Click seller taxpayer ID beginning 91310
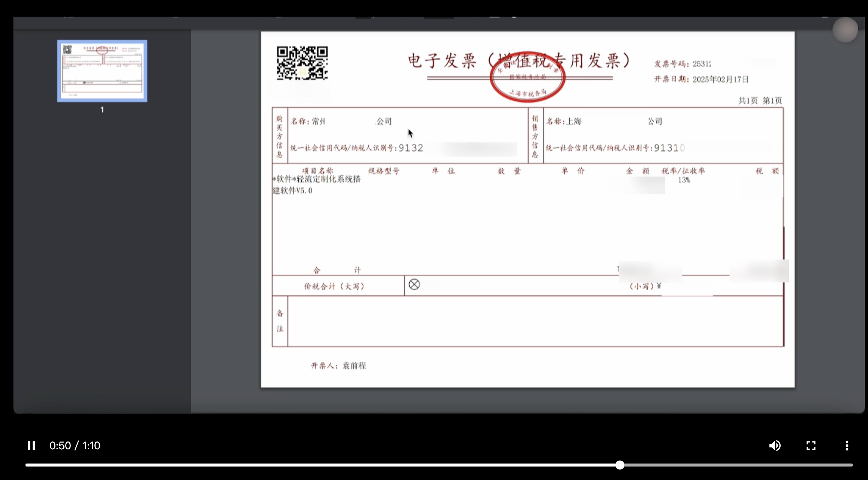The image size is (868, 480). click(x=669, y=148)
